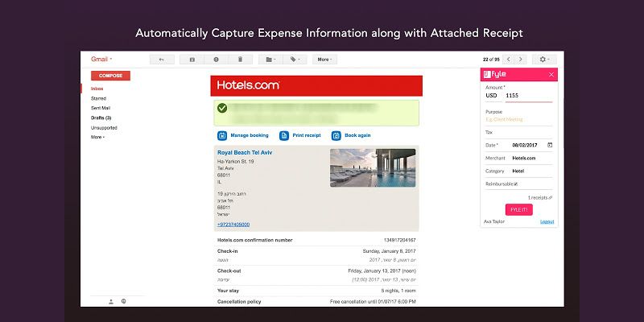Close the Fyle panel
The width and height of the screenshot is (644, 322).
(551, 74)
